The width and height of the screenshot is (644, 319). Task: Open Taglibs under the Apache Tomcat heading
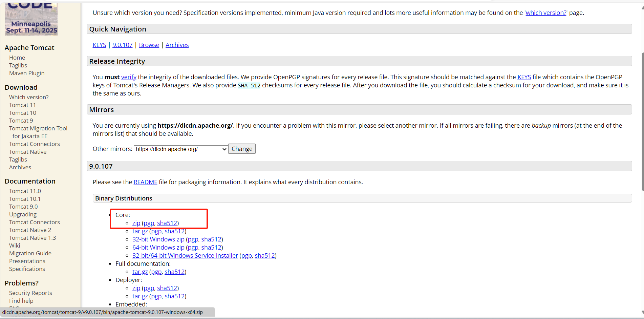click(x=18, y=65)
